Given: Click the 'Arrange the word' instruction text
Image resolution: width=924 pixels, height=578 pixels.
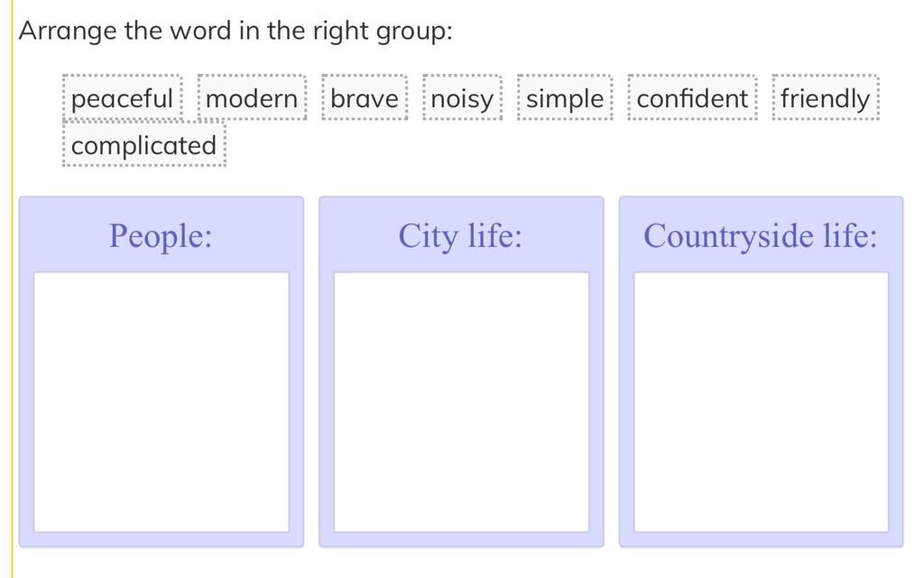Looking at the screenshot, I should coord(236,31).
